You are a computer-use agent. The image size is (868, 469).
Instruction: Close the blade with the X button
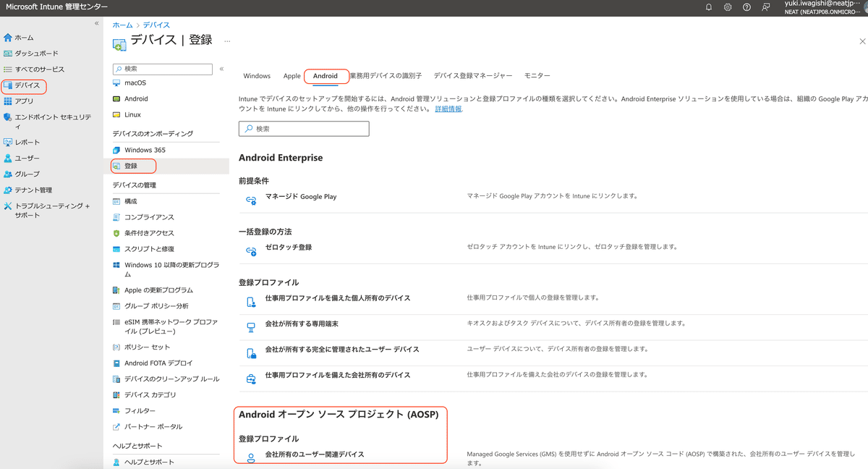[x=862, y=42]
